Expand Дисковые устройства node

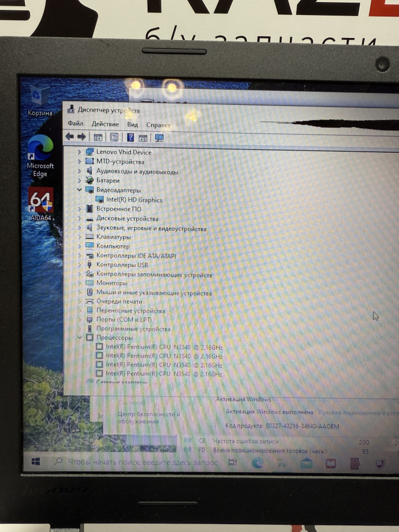click(79, 218)
